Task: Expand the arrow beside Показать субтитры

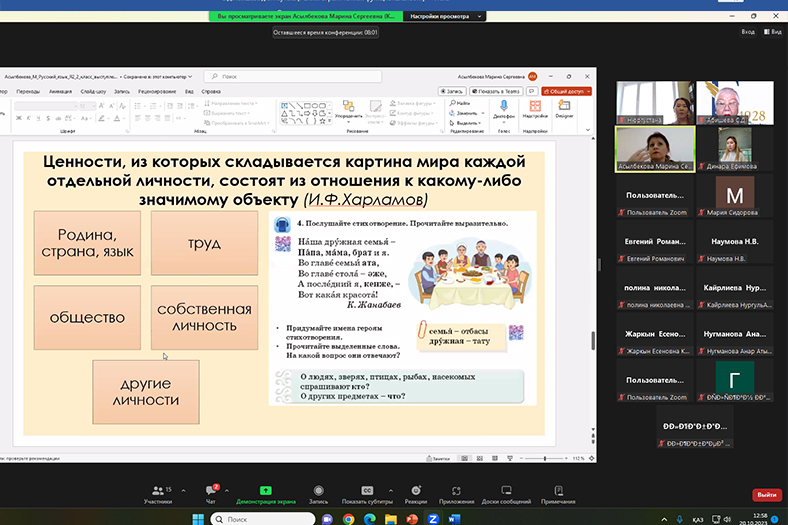Action: (x=391, y=489)
